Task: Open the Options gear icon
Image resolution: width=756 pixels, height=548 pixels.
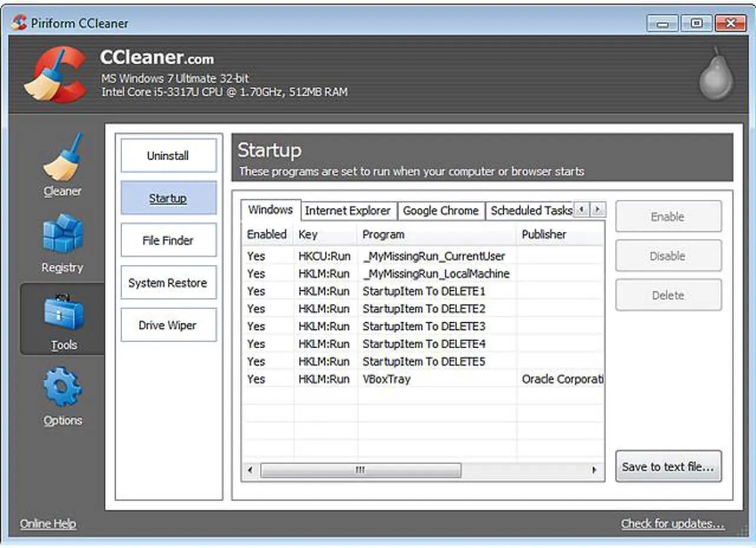Action: click(63, 387)
